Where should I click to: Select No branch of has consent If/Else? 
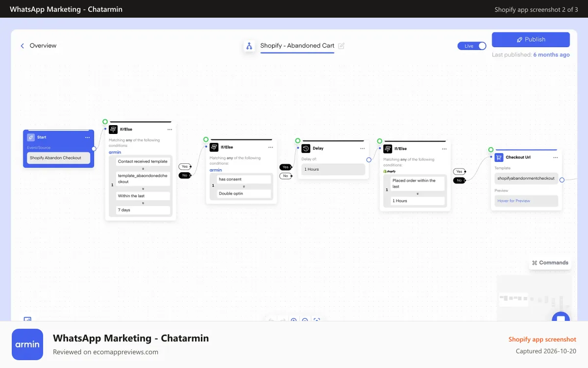pos(286,176)
